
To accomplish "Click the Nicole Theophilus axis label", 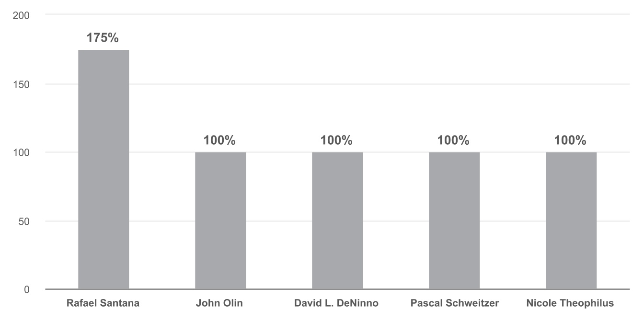I will tap(570, 303).
